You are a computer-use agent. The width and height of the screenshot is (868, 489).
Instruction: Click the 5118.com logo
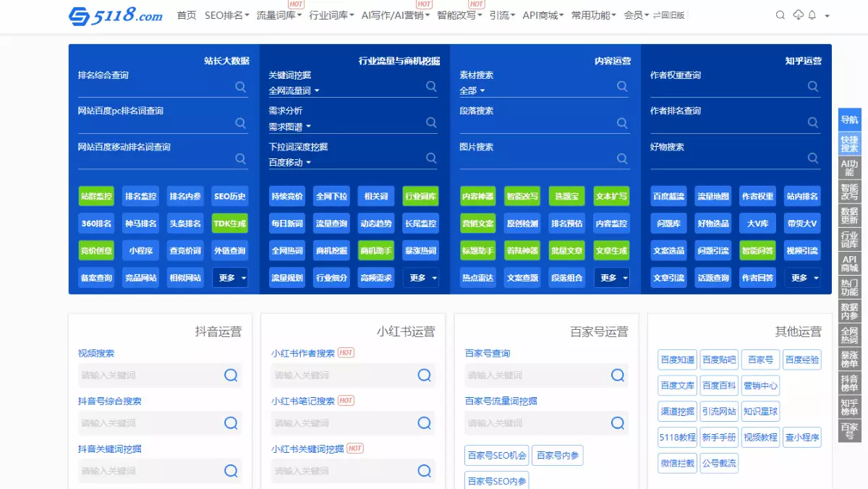(116, 15)
